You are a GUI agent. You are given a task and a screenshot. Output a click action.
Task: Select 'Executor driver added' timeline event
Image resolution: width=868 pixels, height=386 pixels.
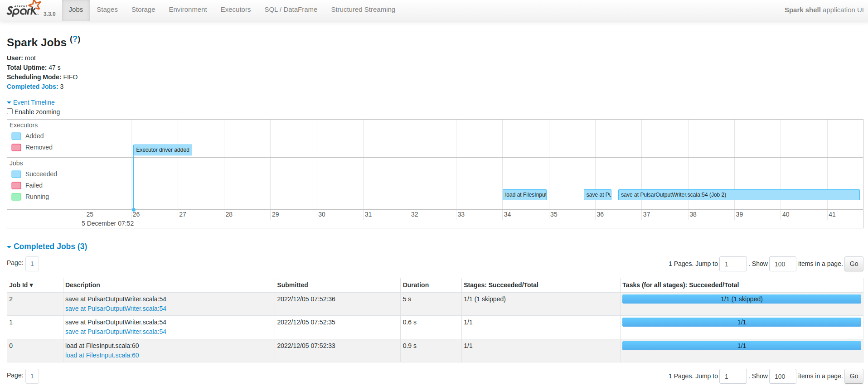163,150
